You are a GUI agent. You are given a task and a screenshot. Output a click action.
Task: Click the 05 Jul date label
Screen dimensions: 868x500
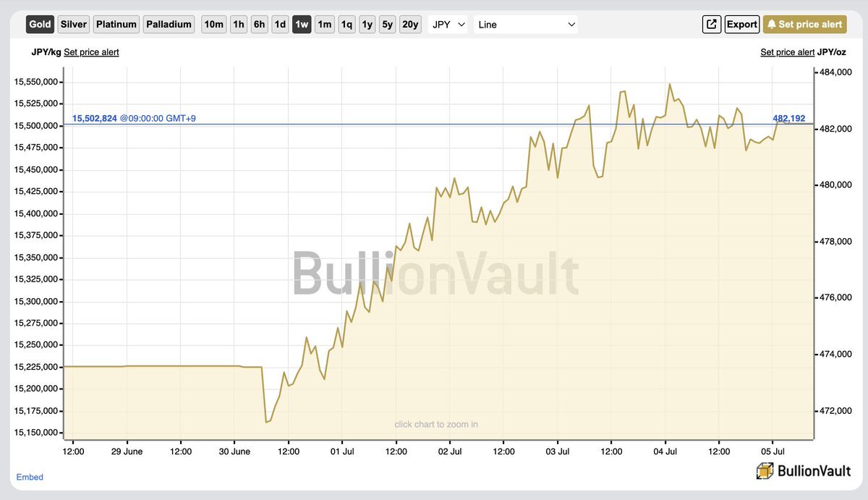click(x=773, y=452)
